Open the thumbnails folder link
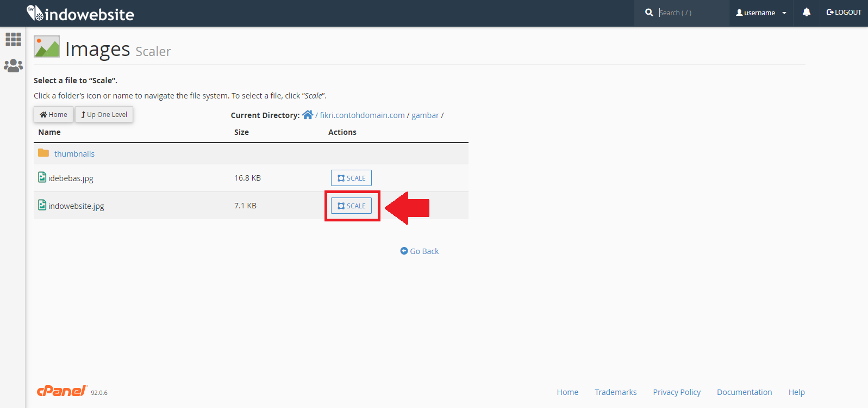 point(74,154)
